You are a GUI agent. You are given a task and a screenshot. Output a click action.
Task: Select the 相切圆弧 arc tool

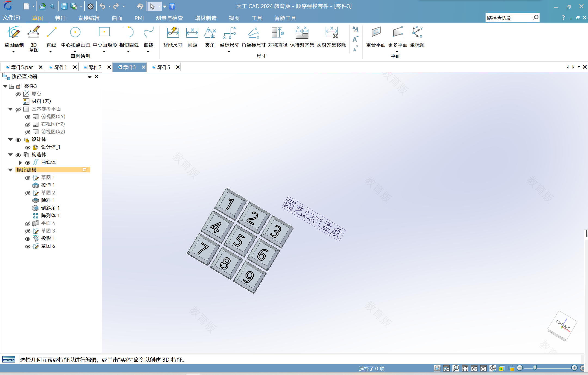tap(129, 37)
